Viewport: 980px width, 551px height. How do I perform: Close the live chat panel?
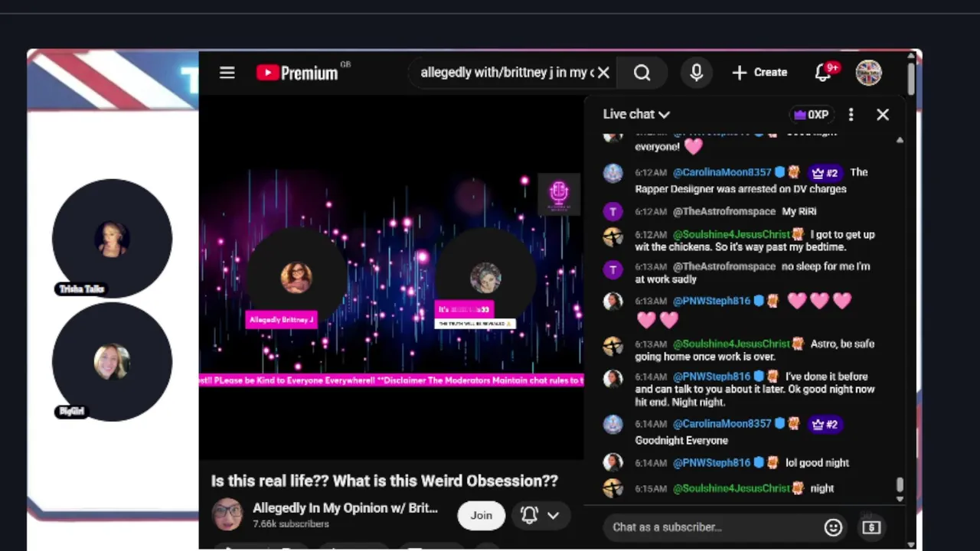pos(883,114)
